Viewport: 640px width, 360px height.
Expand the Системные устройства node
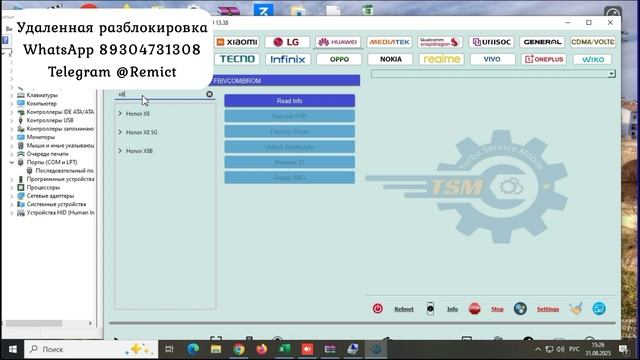click(12, 204)
